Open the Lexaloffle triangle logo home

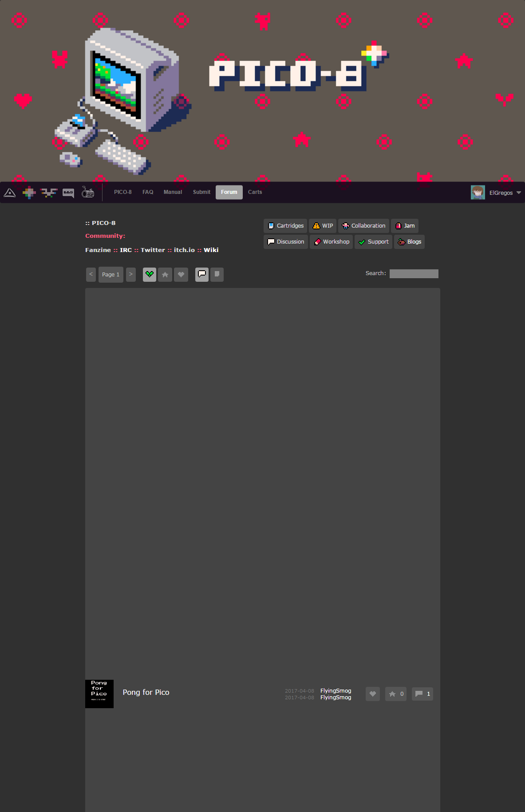(x=10, y=193)
